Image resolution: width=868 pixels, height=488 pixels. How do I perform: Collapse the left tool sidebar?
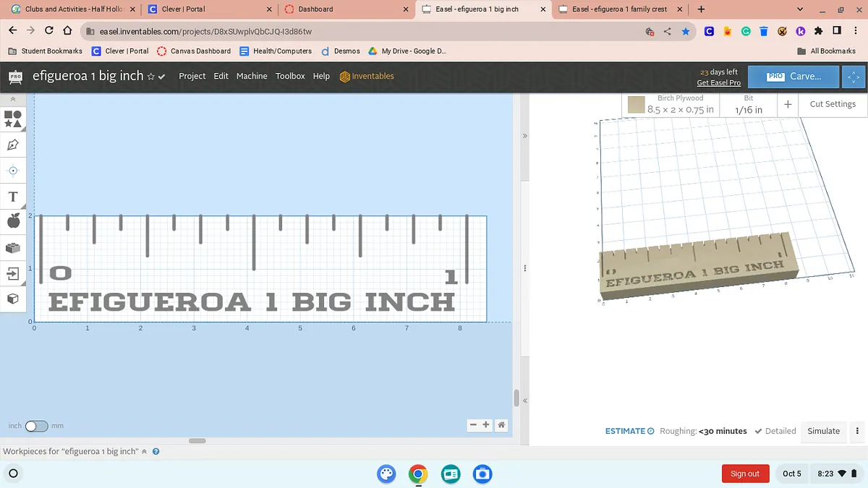pos(13,99)
